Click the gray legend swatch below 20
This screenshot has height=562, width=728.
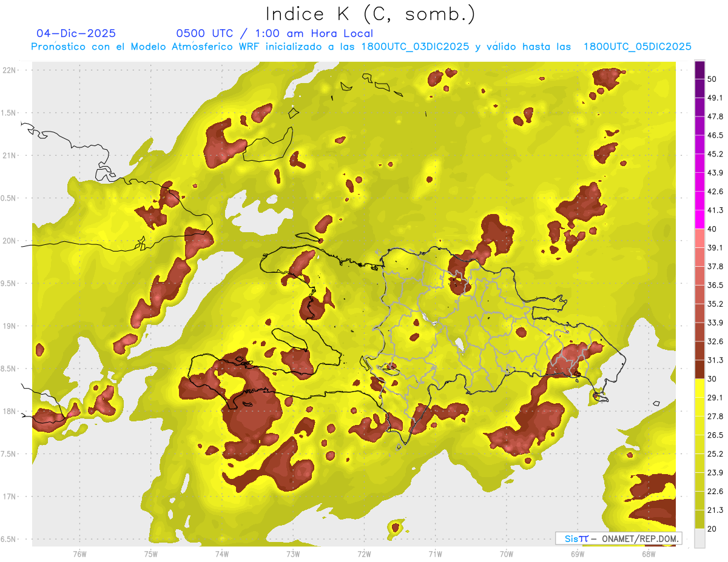699,538
